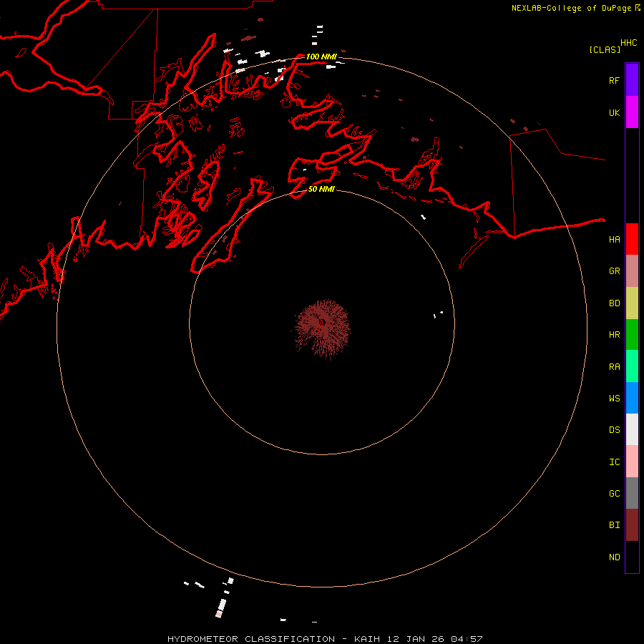Select the BD legend label

point(614,303)
